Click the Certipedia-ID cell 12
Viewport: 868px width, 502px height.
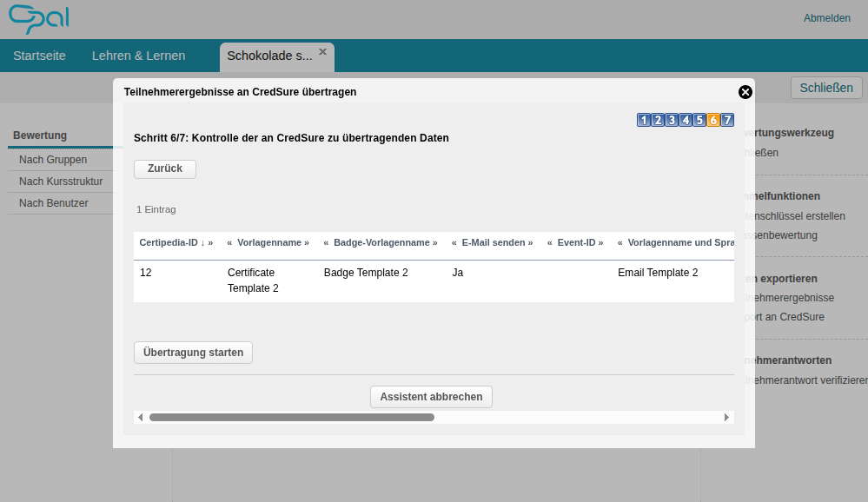tap(146, 273)
